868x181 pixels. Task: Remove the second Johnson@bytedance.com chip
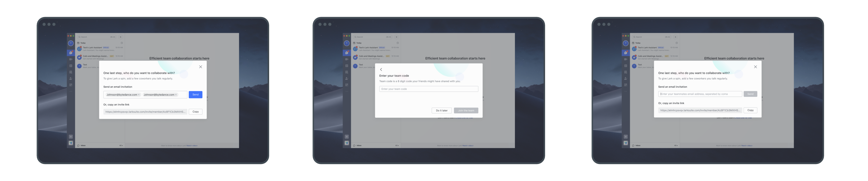(x=176, y=95)
